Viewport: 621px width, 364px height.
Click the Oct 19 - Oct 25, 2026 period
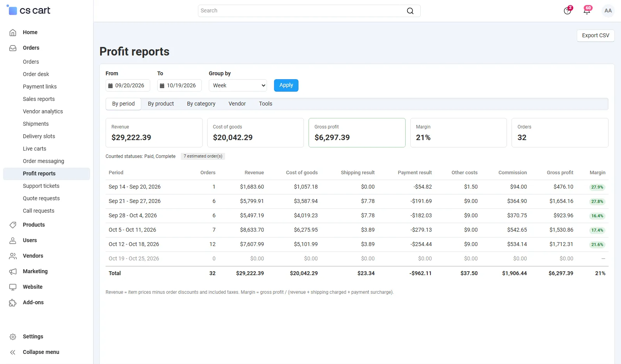point(134,258)
